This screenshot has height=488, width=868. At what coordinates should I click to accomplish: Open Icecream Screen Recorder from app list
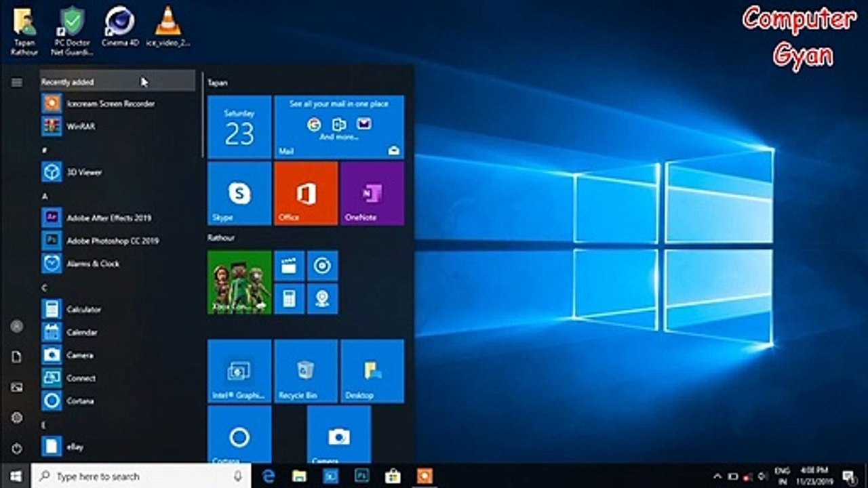(x=118, y=104)
